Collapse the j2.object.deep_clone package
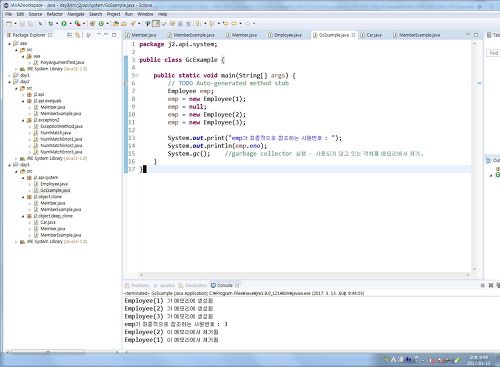 point(23,216)
